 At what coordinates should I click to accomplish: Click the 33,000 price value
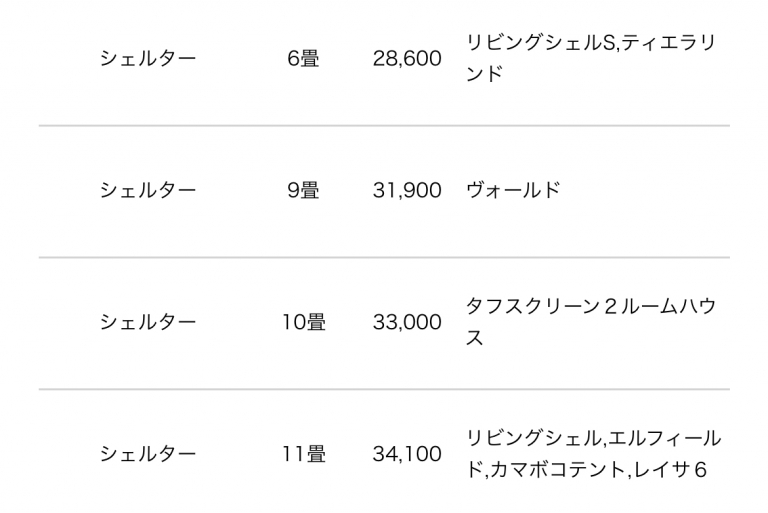[x=406, y=323]
